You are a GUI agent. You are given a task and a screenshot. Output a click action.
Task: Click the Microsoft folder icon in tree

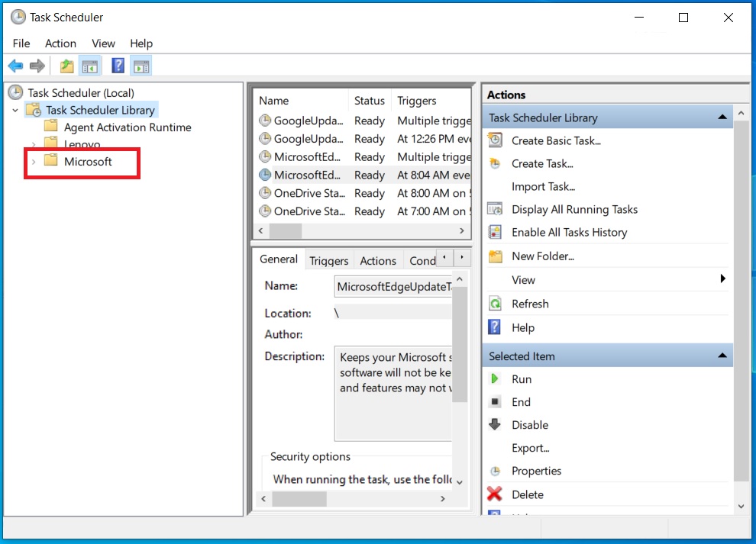coord(50,160)
